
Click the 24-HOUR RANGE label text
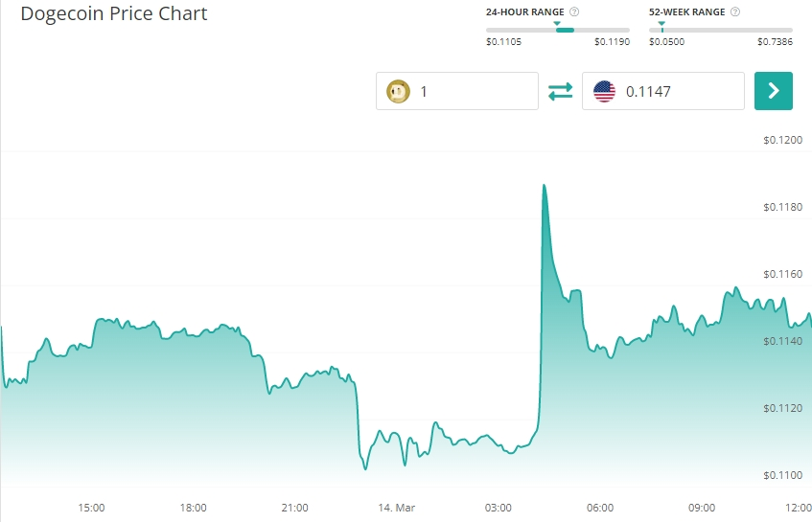point(525,12)
